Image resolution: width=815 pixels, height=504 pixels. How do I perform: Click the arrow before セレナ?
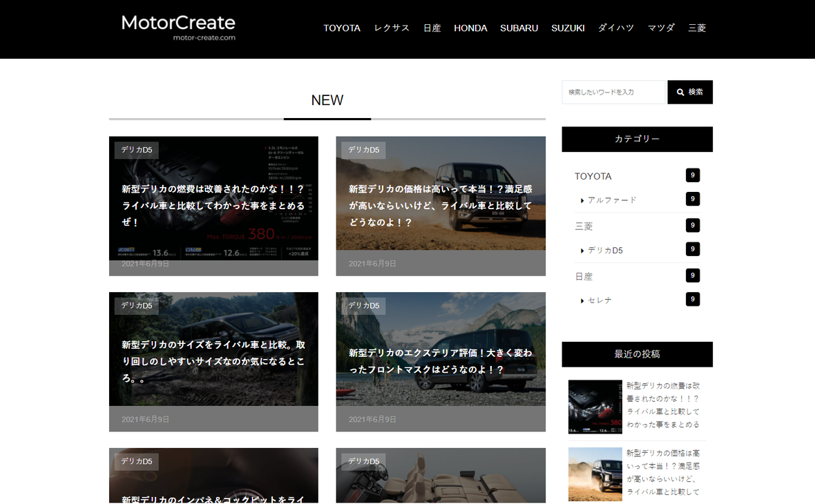coord(582,301)
